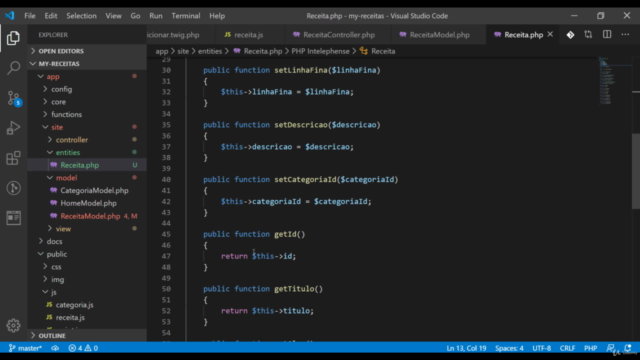Open ReceitaModel.php from explorer tree
The height and width of the screenshot is (360, 640).
pos(87,216)
